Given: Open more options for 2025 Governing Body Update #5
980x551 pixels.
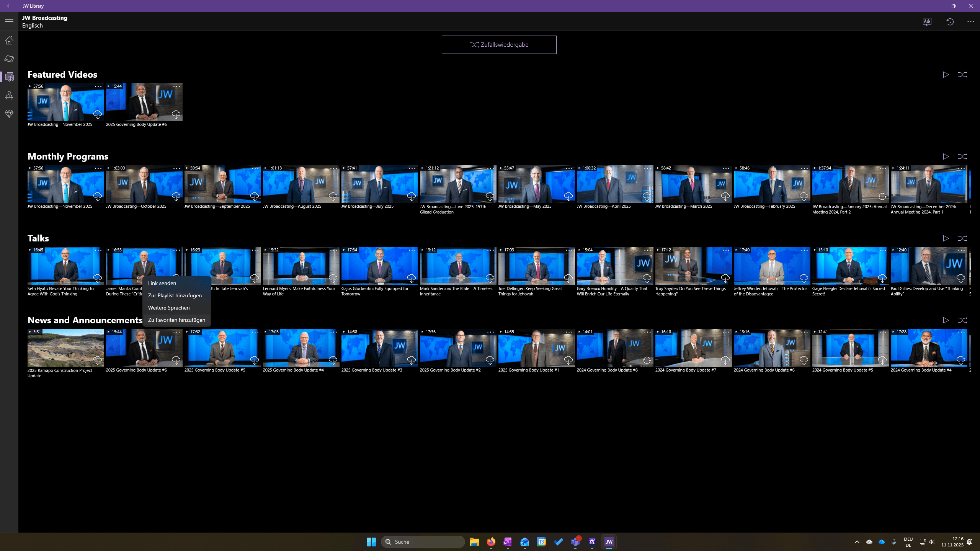Looking at the screenshot, I should coord(255,332).
